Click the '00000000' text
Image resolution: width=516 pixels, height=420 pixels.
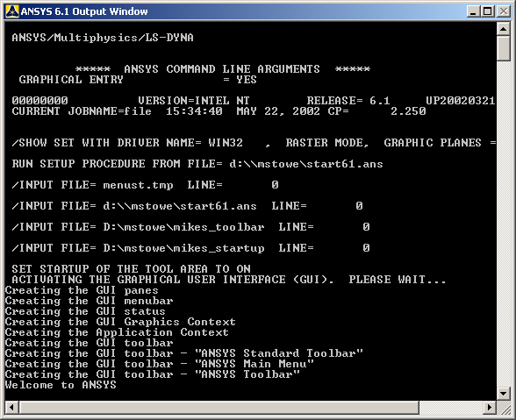click(39, 101)
